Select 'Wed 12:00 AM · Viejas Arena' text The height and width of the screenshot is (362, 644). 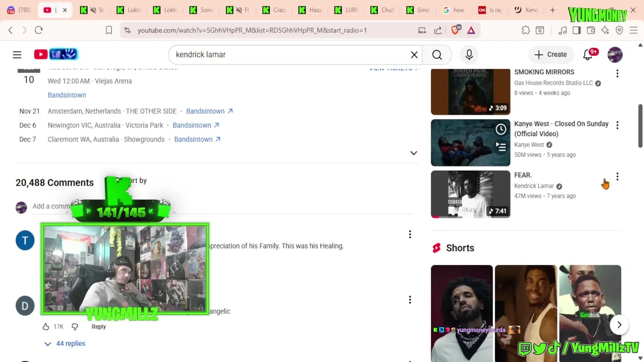[90, 81]
